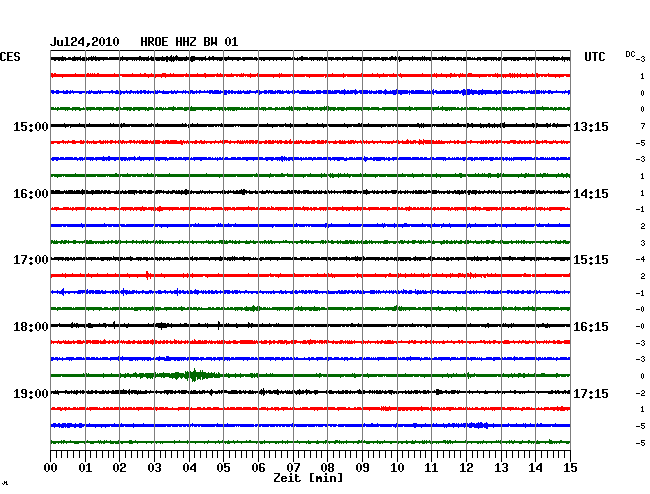Viewport: 650px width, 494px height.
Task: Select minute 06 on the time axis
Action: click(x=258, y=468)
